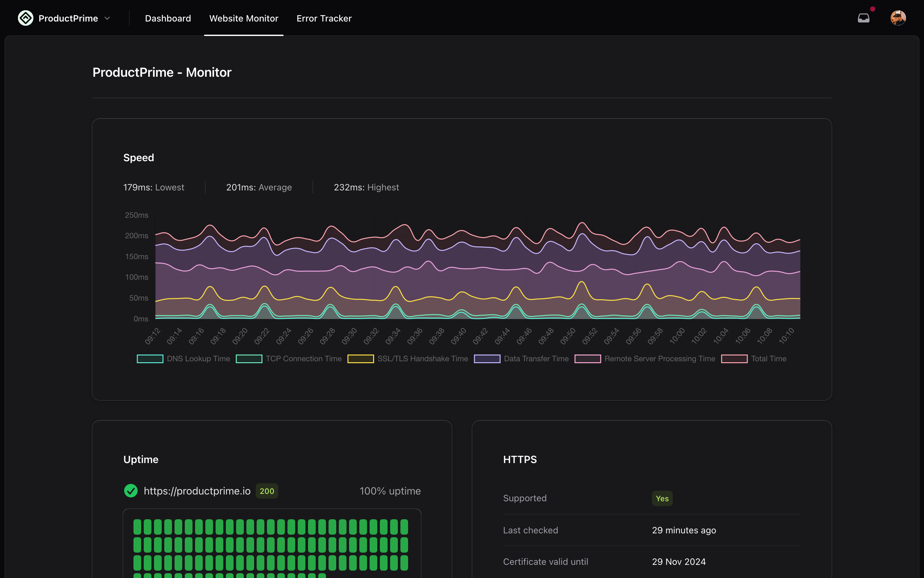The height and width of the screenshot is (578, 924).
Task: Toggle the Data Transfer Time legend swatch
Action: point(487,359)
